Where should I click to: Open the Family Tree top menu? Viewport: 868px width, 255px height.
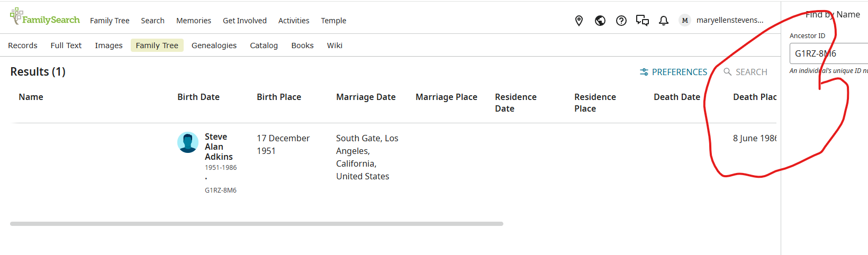110,21
